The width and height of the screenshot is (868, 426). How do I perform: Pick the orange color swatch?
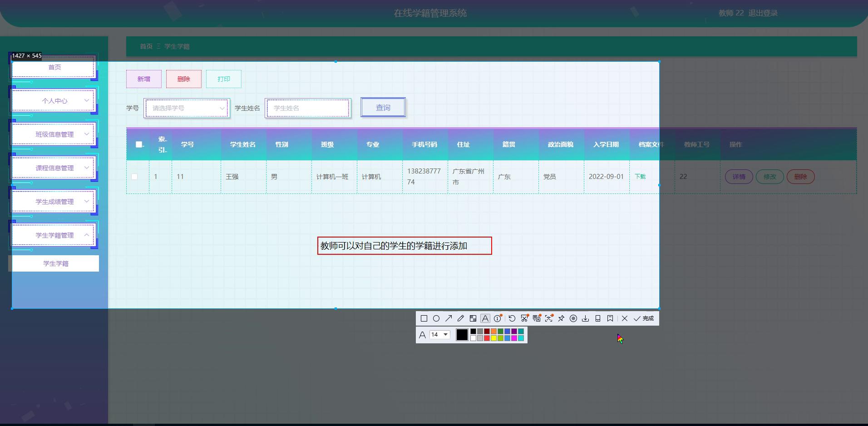(x=493, y=332)
